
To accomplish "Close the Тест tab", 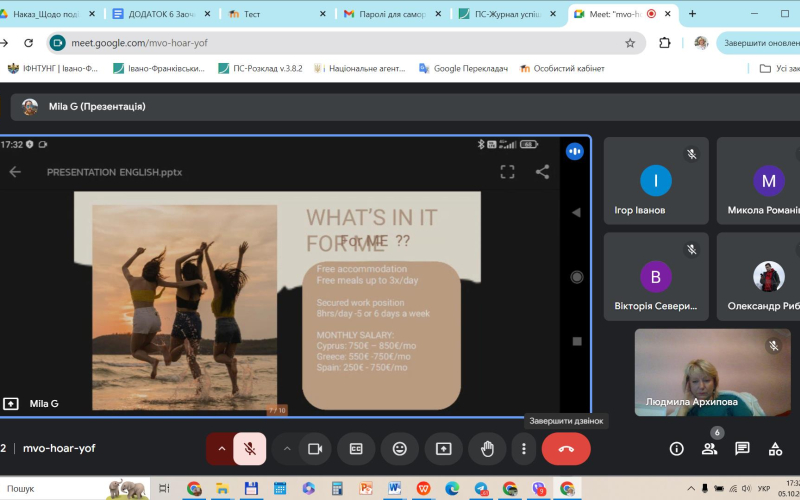I will [x=322, y=14].
